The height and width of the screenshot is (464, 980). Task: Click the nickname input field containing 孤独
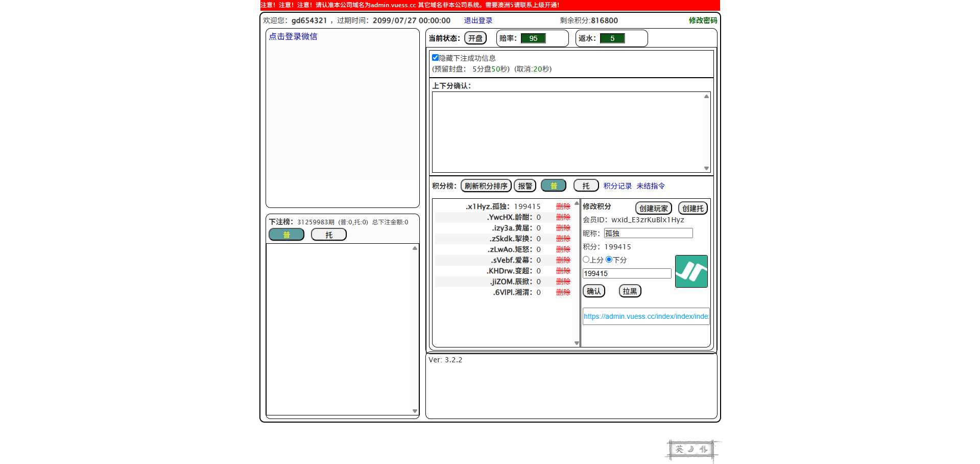click(648, 234)
